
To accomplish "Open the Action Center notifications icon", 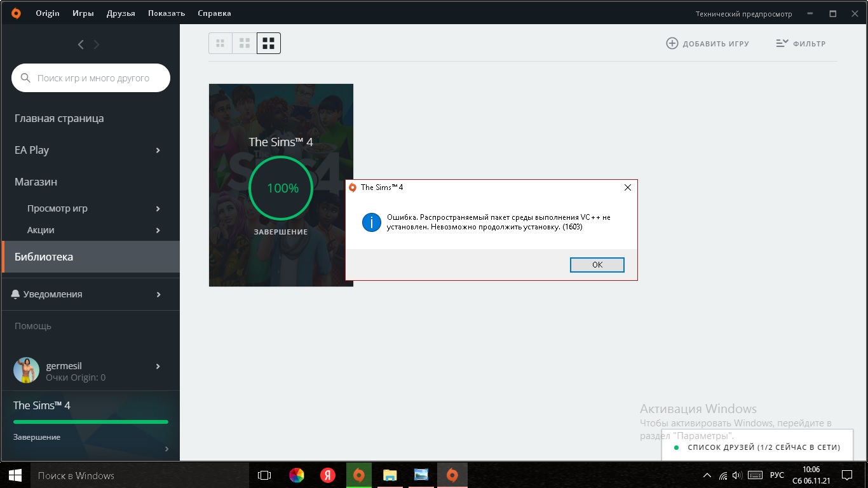I will (x=847, y=475).
